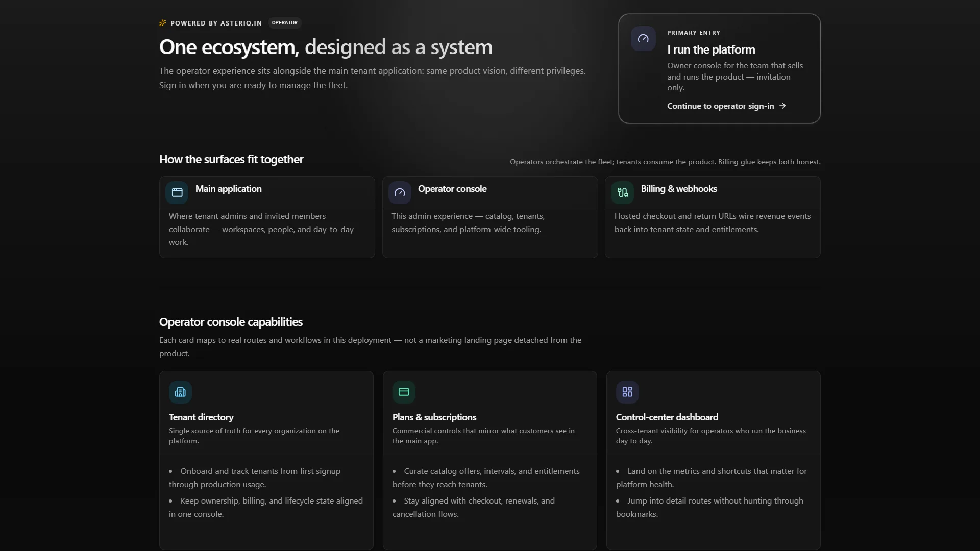Click text The operator experience sits alongside
Viewport: 980px width, 551px height.
click(x=372, y=78)
